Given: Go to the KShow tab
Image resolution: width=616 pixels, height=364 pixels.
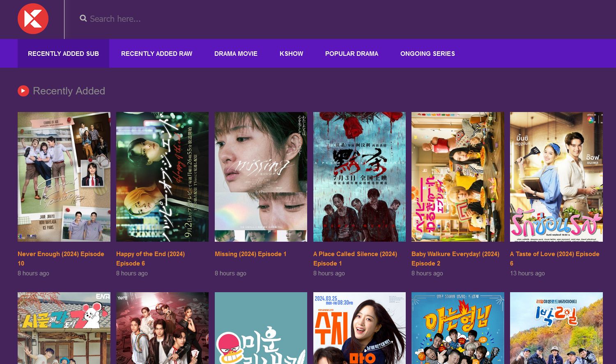Looking at the screenshot, I should (291, 53).
